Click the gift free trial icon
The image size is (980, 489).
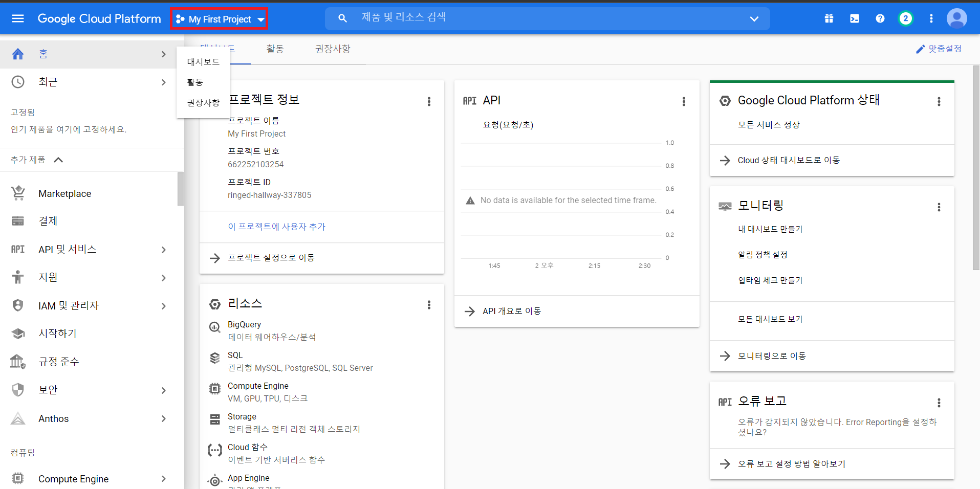(829, 19)
